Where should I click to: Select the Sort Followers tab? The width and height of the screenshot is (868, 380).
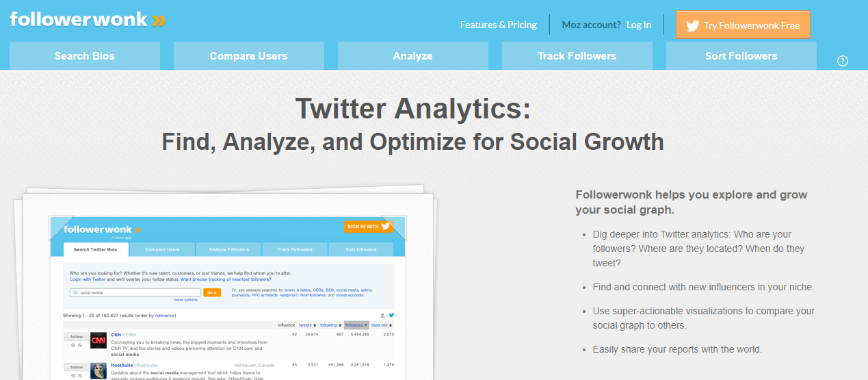[741, 56]
